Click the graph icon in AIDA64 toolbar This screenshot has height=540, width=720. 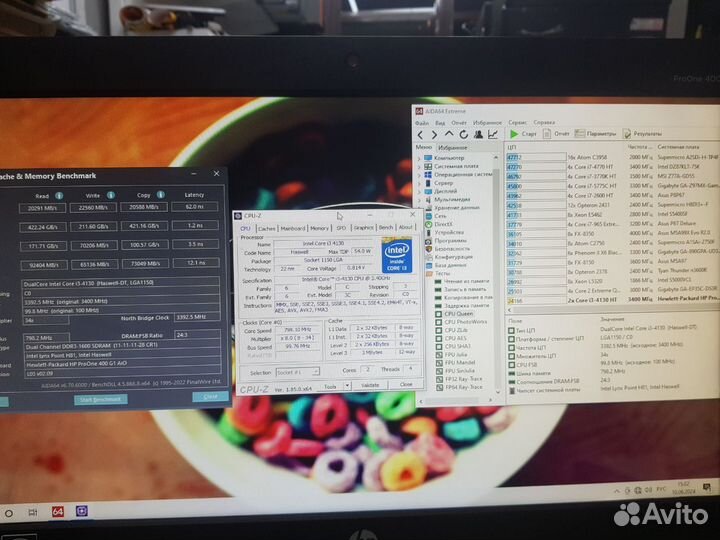tap(493, 134)
